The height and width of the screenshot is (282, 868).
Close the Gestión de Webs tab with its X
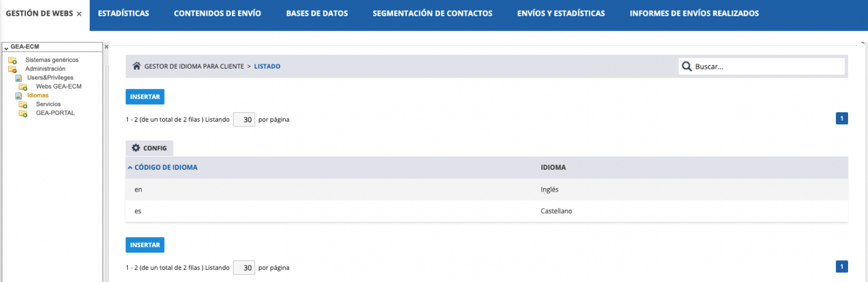[79, 14]
